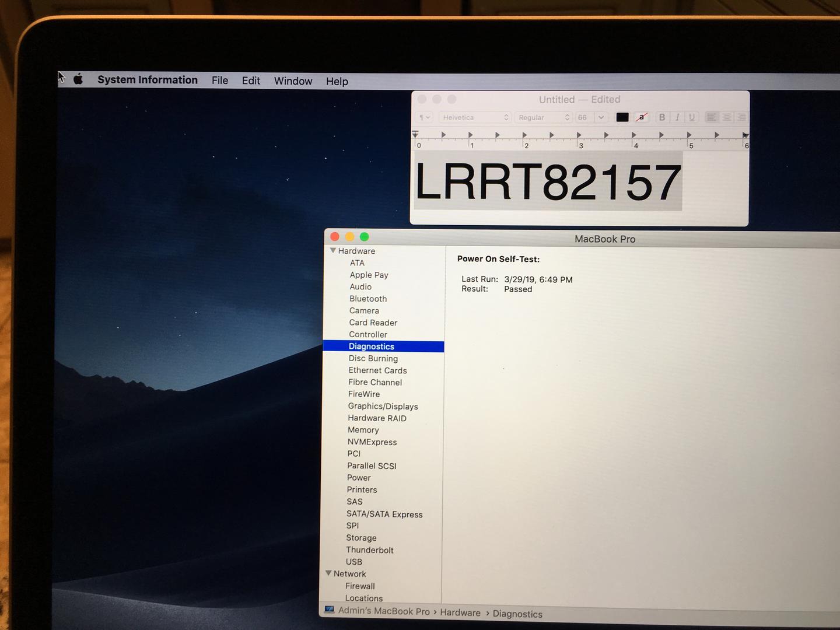The height and width of the screenshot is (630, 840).
Task: Select Firewall under Network
Action: (360, 586)
